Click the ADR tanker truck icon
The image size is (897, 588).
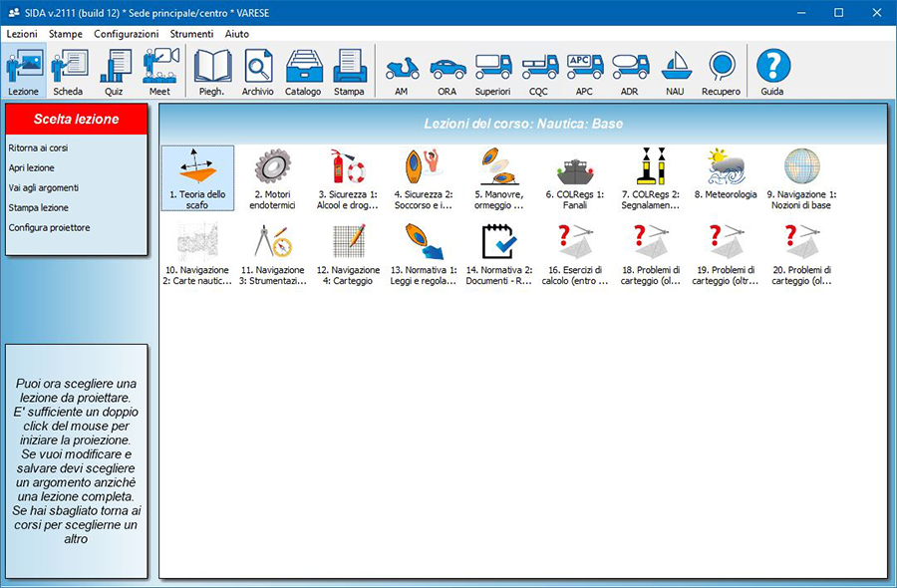pyautogui.click(x=630, y=72)
